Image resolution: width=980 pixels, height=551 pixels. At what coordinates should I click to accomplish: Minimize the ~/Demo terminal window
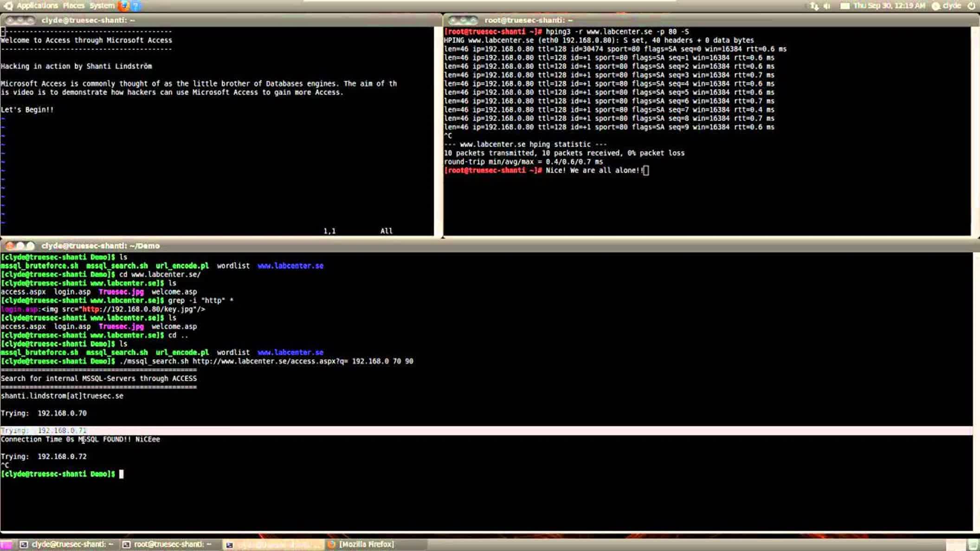click(20, 246)
